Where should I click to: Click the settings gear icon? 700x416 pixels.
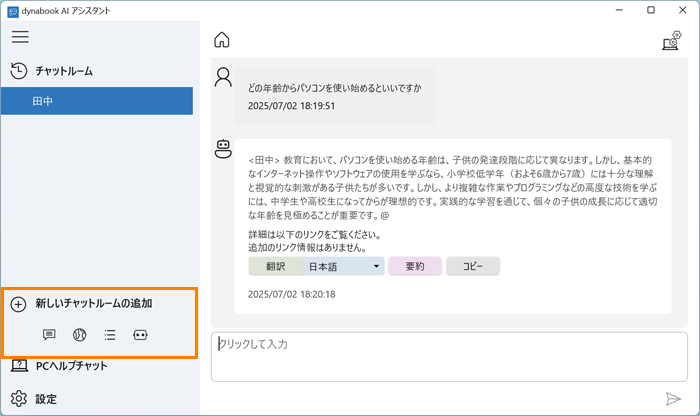tap(19, 399)
